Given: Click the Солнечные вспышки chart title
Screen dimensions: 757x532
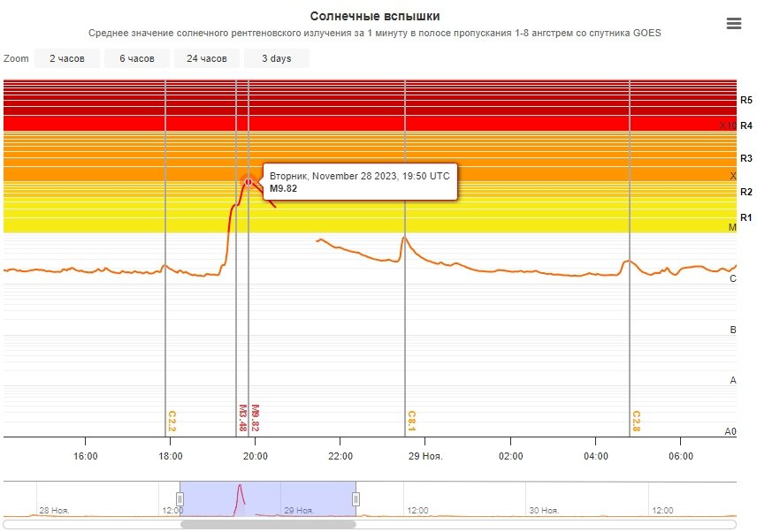Looking at the screenshot, I should point(375,16).
